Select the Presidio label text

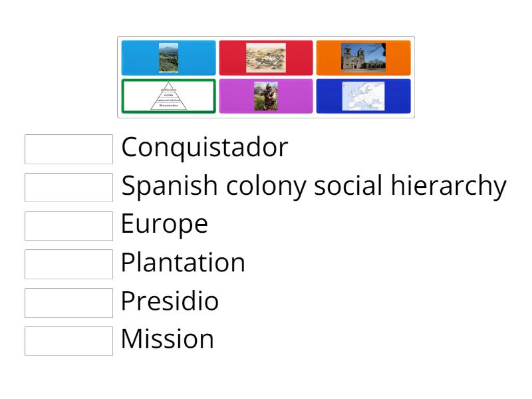point(169,302)
